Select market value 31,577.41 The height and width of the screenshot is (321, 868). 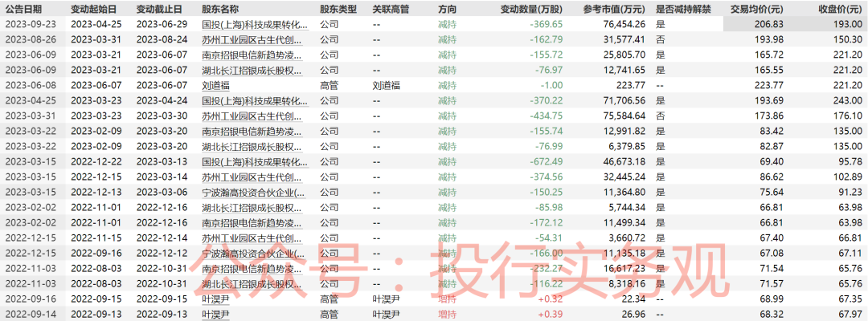pos(624,39)
